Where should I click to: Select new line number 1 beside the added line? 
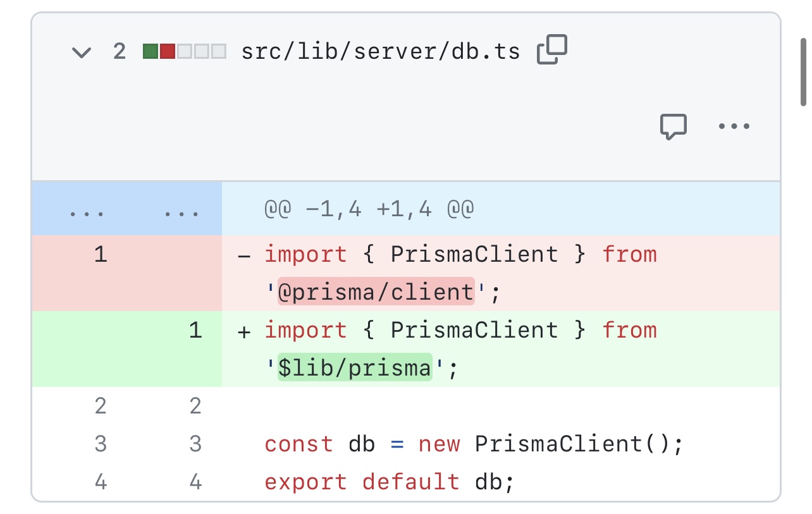pos(195,330)
